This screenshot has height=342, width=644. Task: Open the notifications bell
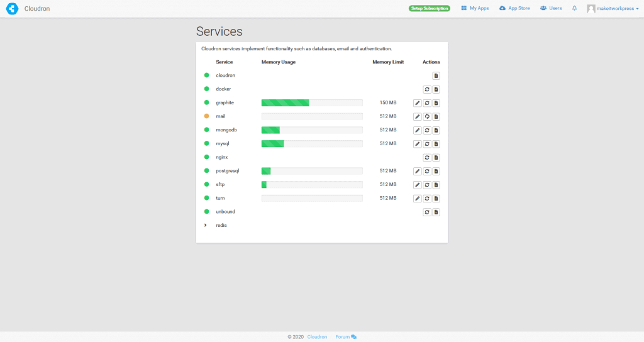(x=574, y=8)
